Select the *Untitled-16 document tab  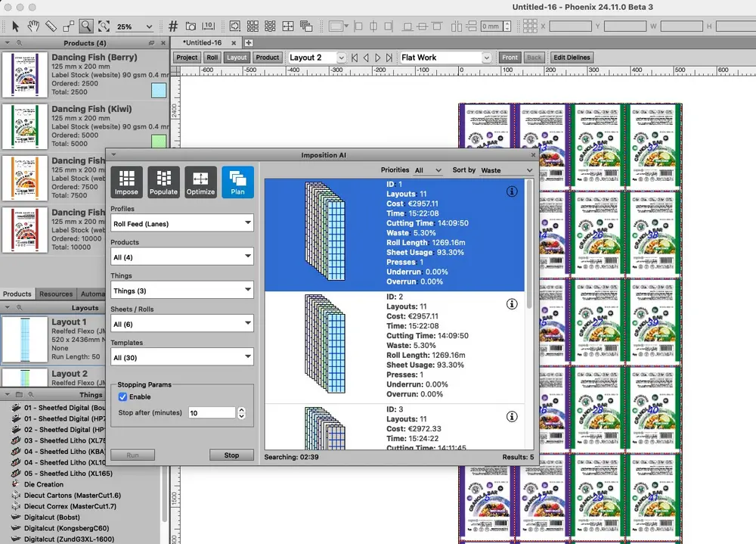click(203, 43)
